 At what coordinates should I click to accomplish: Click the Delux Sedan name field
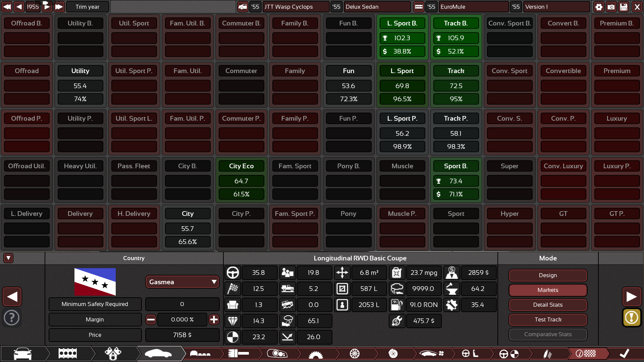pos(377,7)
